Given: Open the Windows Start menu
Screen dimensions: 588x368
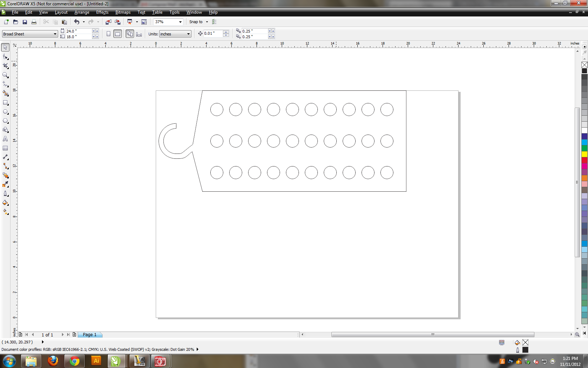Looking at the screenshot, I should click(9, 361).
